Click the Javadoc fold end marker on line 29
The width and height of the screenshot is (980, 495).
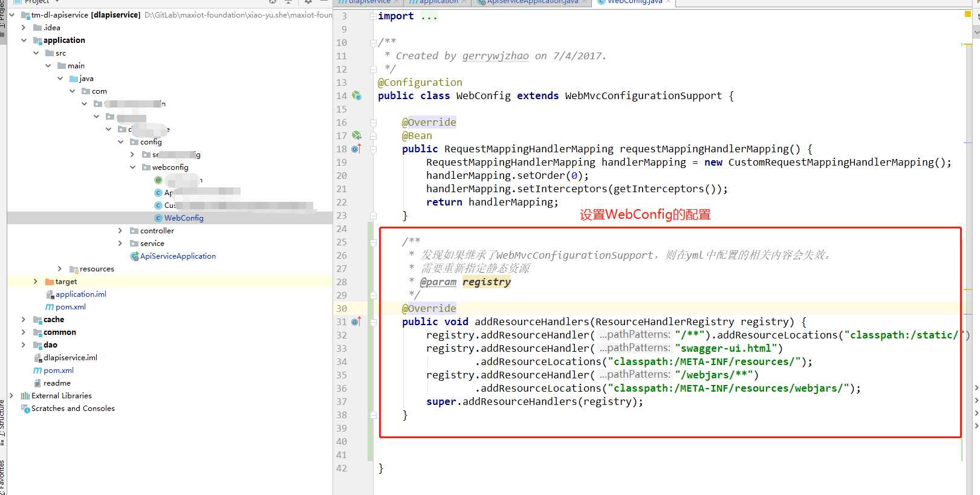click(373, 296)
